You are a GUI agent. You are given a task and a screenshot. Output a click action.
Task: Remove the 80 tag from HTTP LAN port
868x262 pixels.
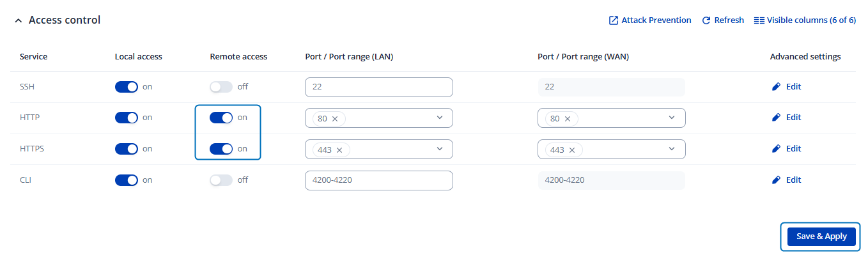coord(335,119)
